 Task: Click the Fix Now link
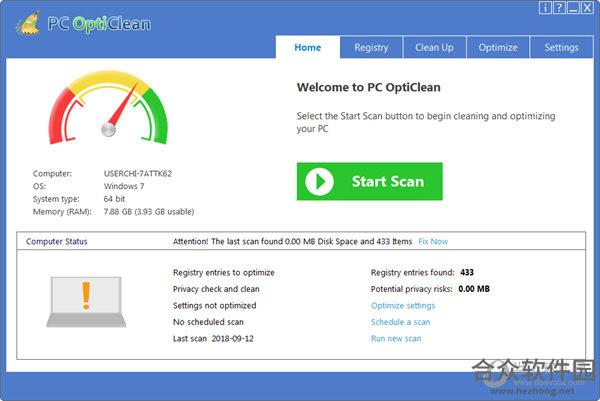433,241
